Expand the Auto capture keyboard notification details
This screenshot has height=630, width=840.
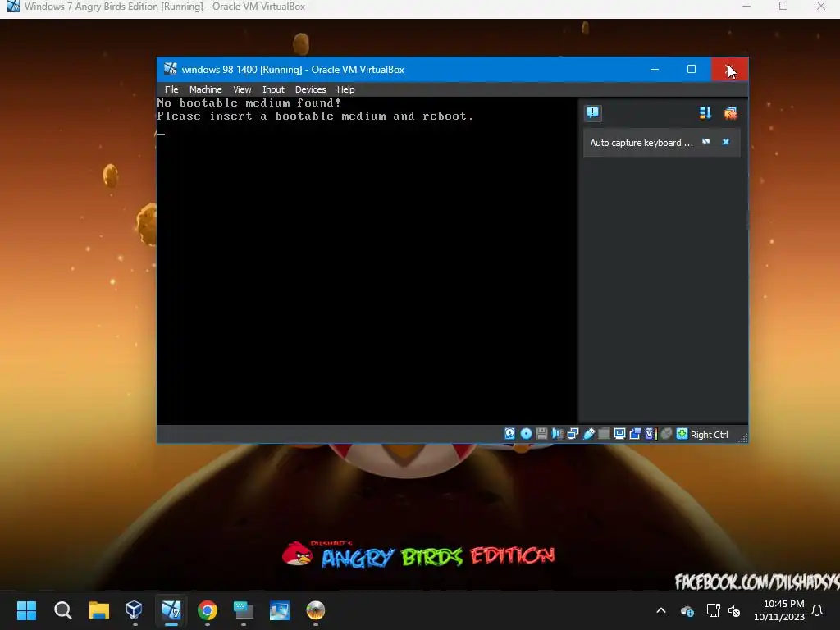point(706,142)
